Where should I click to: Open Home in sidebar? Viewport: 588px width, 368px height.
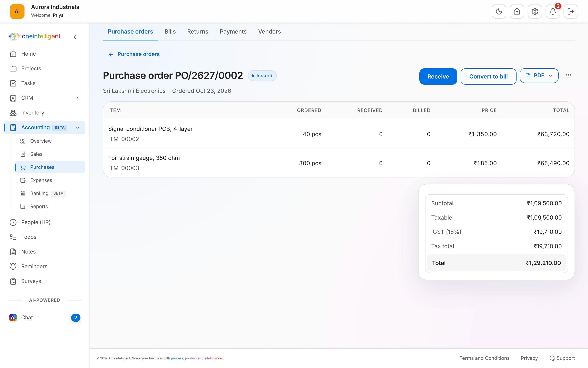[45, 54]
